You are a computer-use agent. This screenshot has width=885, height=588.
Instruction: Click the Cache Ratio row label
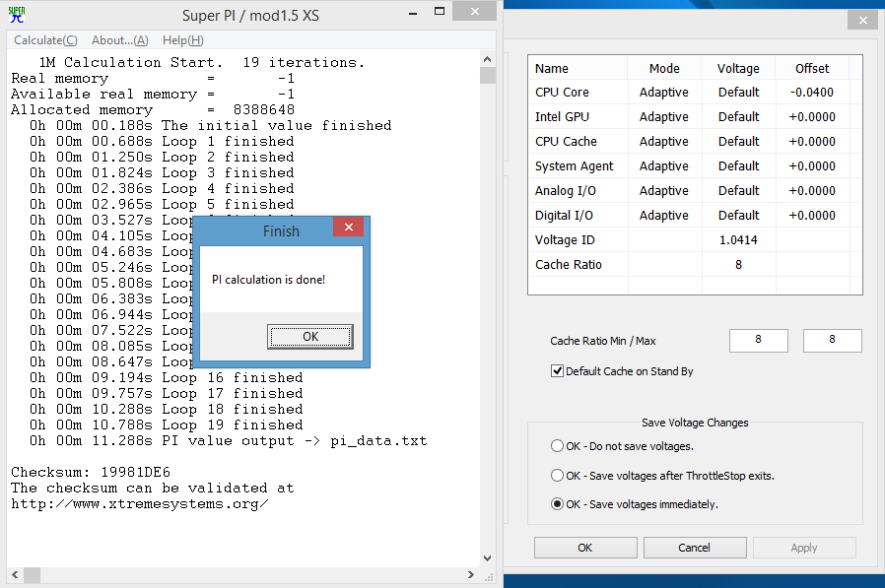[x=569, y=265]
